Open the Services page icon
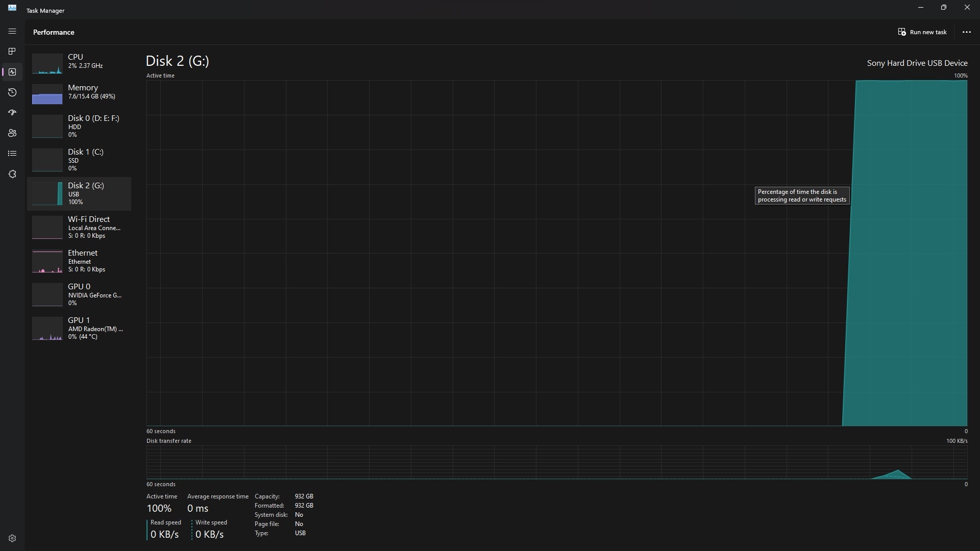980x551 pixels. 12,174
